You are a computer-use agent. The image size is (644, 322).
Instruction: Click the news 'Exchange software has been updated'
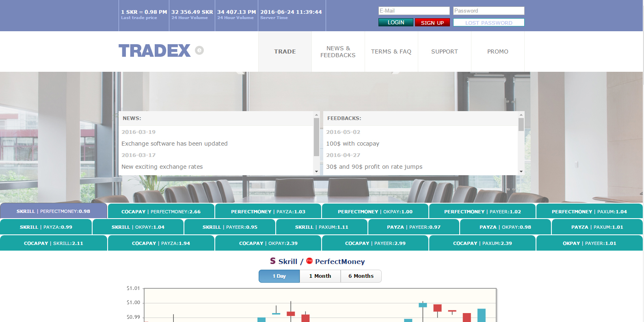[x=175, y=144]
